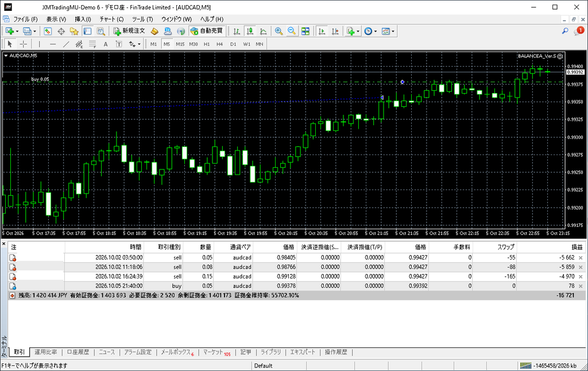Toggle 自動売買 auto trading
The height and width of the screenshot is (371, 588).
[206, 31]
